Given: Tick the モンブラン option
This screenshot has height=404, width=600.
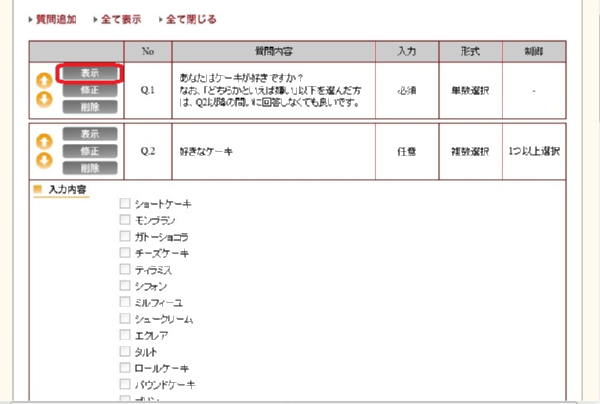Looking at the screenshot, I should click(125, 220).
